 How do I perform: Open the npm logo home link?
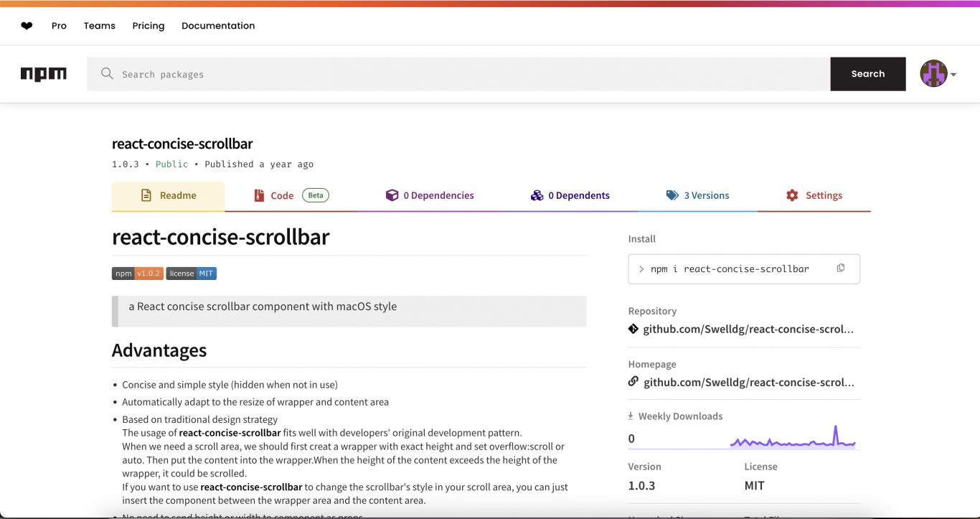point(44,74)
